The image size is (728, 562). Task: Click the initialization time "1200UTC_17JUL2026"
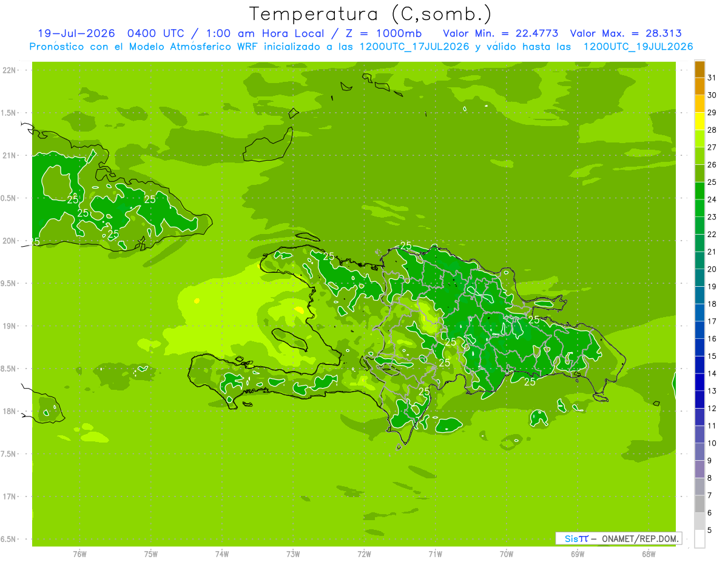click(x=414, y=47)
